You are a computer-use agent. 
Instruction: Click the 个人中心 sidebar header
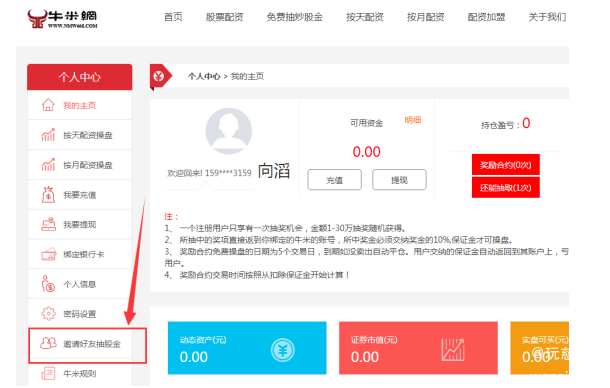(80, 77)
